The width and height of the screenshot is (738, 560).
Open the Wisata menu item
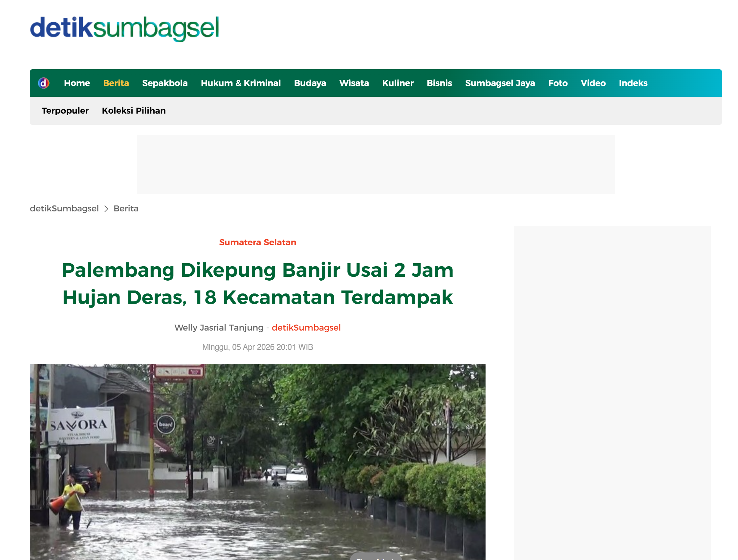pyautogui.click(x=354, y=83)
